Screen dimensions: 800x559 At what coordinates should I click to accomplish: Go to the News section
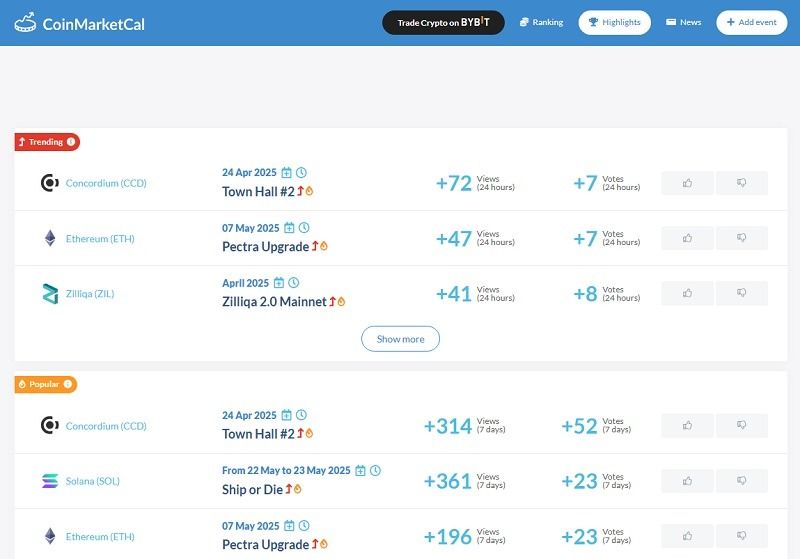point(684,22)
